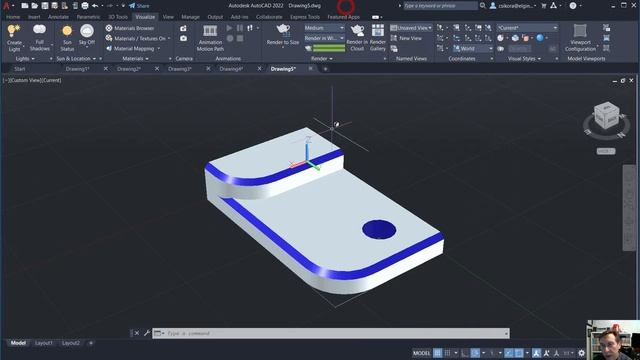Click the Open folder icon in quick access toolbar

(x=35, y=6)
